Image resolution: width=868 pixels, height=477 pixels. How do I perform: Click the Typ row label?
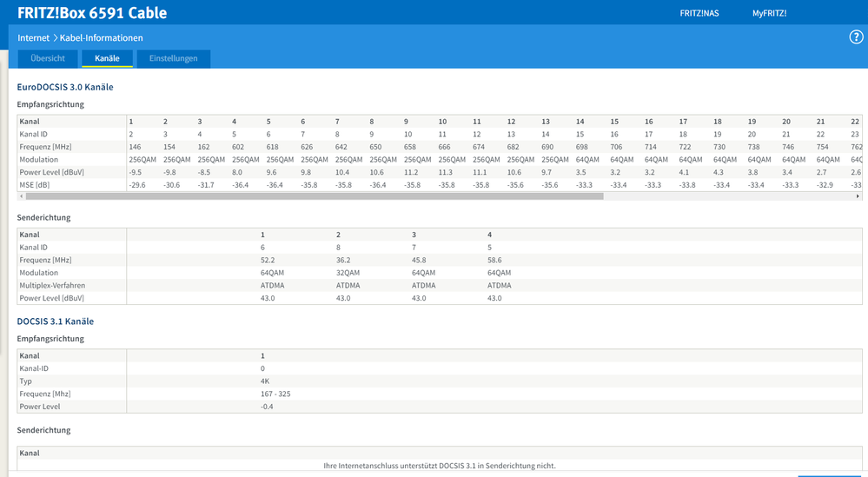pyautogui.click(x=25, y=381)
